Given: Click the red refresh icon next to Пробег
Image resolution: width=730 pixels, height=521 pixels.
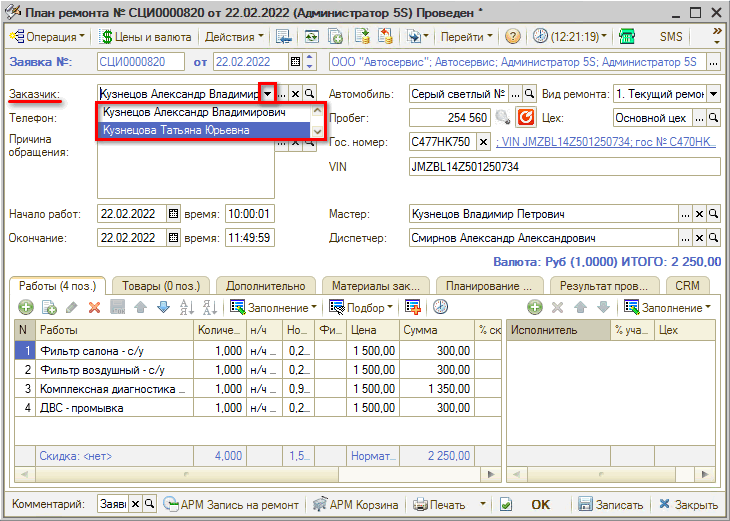Looking at the screenshot, I should [551, 118].
